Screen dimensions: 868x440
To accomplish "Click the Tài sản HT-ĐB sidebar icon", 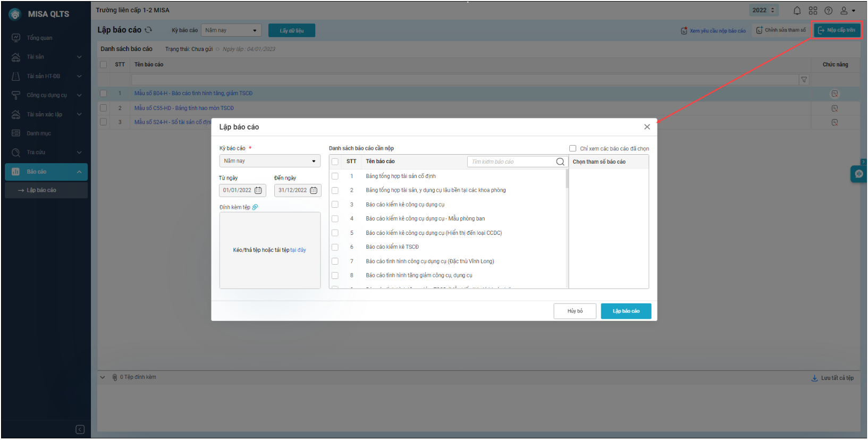I will click(x=16, y=76).
